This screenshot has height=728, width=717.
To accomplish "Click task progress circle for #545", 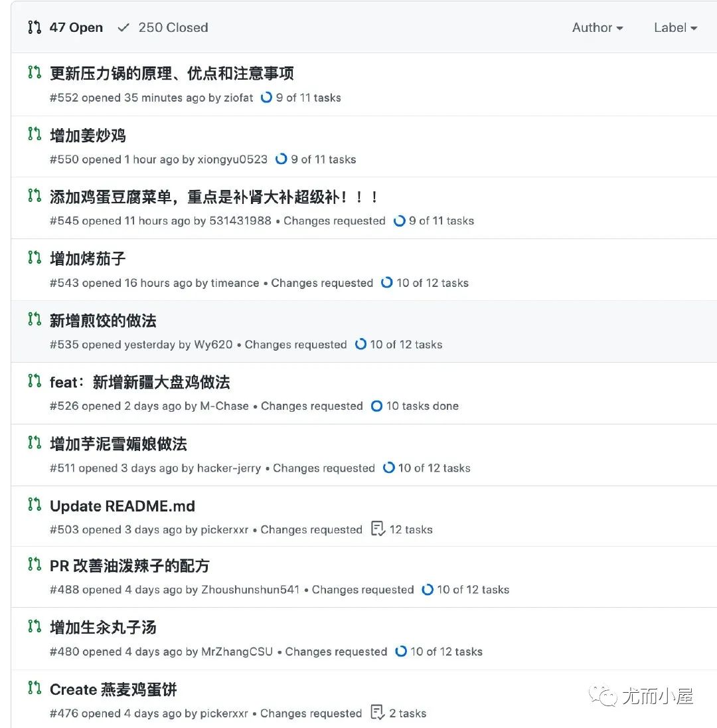I will pyautogui.click(x=399, y=221).
